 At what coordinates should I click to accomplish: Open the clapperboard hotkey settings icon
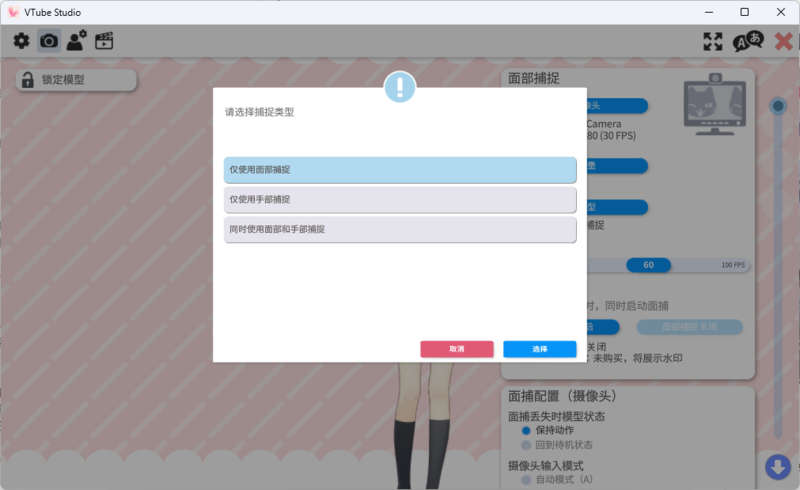click(104, 41)
